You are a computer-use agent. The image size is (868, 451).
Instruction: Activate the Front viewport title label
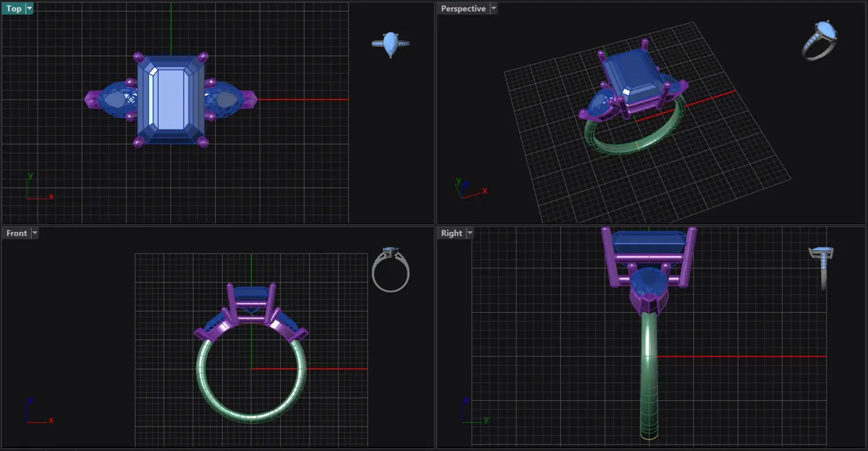[17, 233]
